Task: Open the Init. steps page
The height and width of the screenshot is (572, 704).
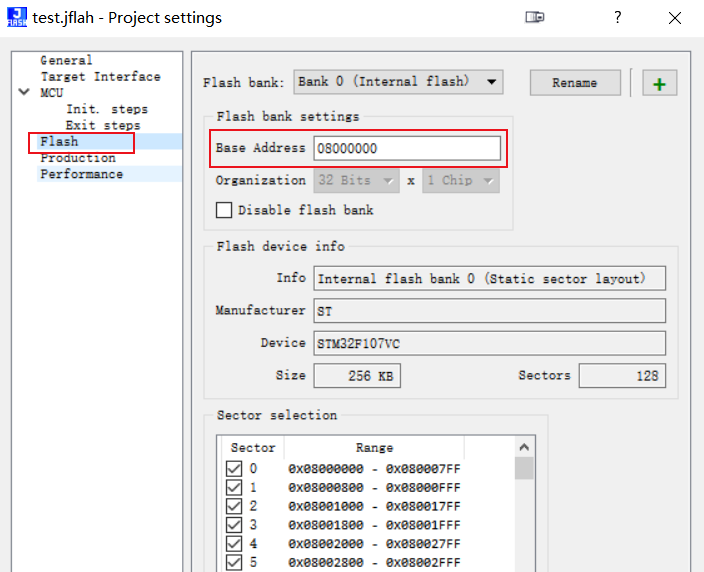Action: [107, 109]
